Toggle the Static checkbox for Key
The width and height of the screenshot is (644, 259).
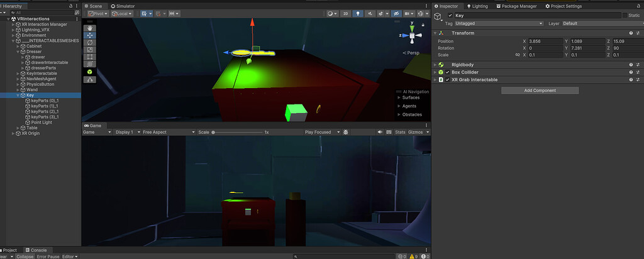click(625, 15)
